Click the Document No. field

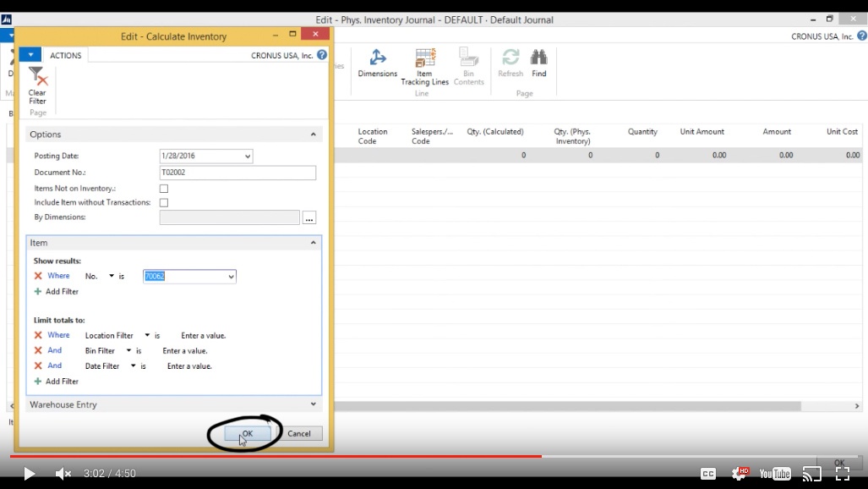pos(237,173)
